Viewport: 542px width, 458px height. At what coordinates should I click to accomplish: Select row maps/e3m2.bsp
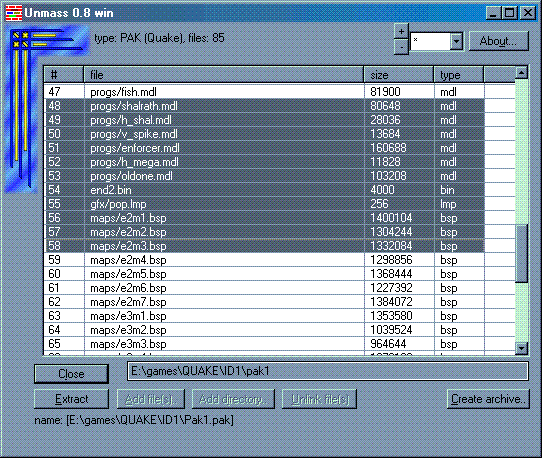tap(264, 330)
